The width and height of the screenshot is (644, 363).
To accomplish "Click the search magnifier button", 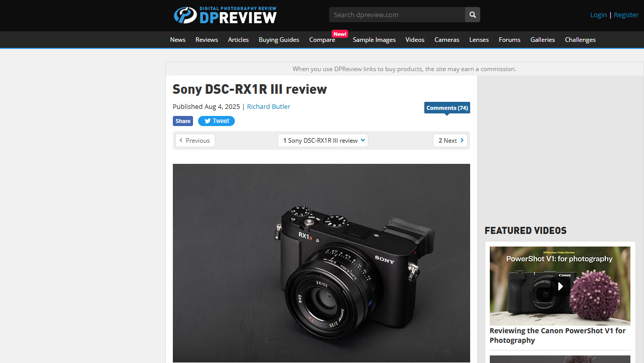I will coord(473,15).
